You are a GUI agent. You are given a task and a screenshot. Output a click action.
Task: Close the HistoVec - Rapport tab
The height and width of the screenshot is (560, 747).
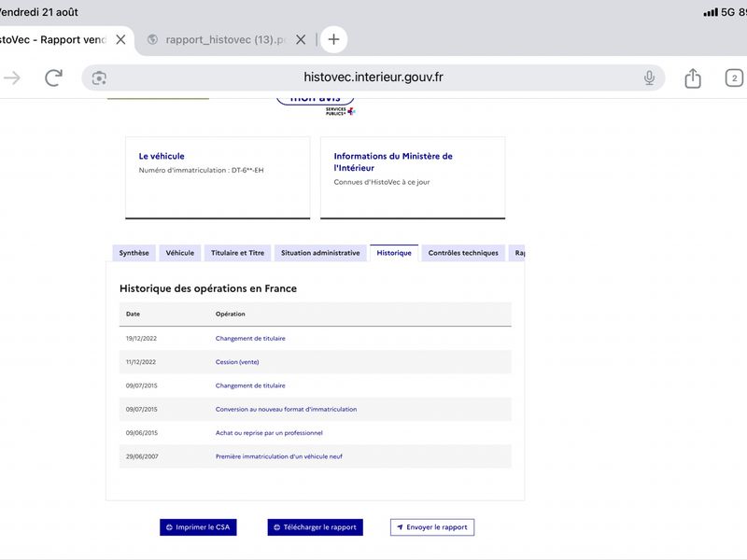(121, 39)
